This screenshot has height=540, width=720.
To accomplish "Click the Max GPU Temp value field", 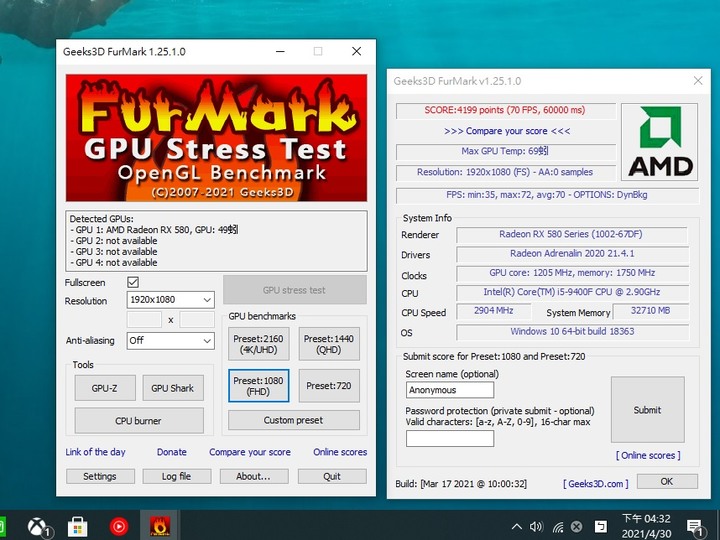I will coord(505,151).
